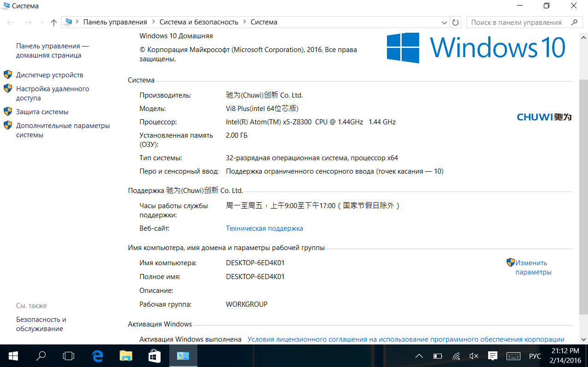Image resolution: width=588 pixels, height=367 pixels.
Task: Click Техническая поддержка website link
Action: click(265, 228)
